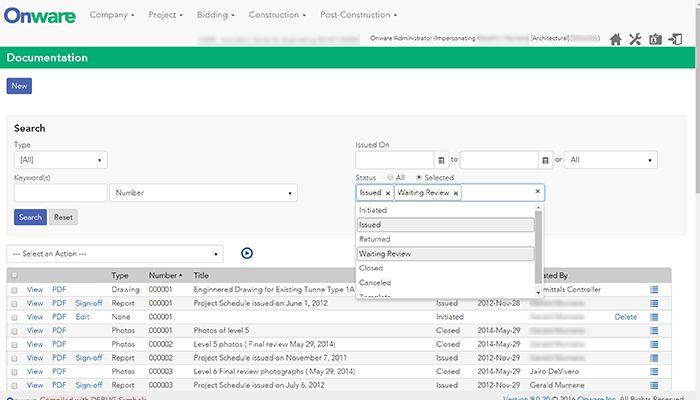
Task: Sort table by Title column
Action: pyautogui.click(x=201, y=275)
